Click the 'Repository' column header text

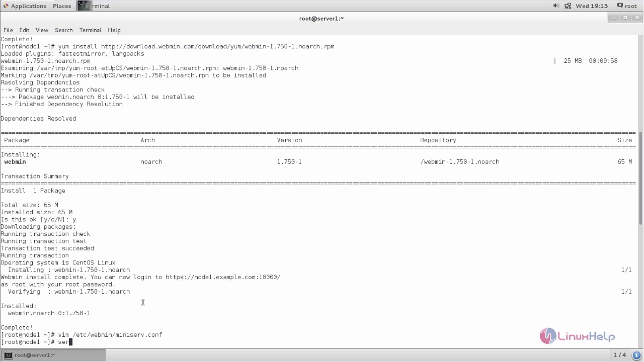pos(438,140)
